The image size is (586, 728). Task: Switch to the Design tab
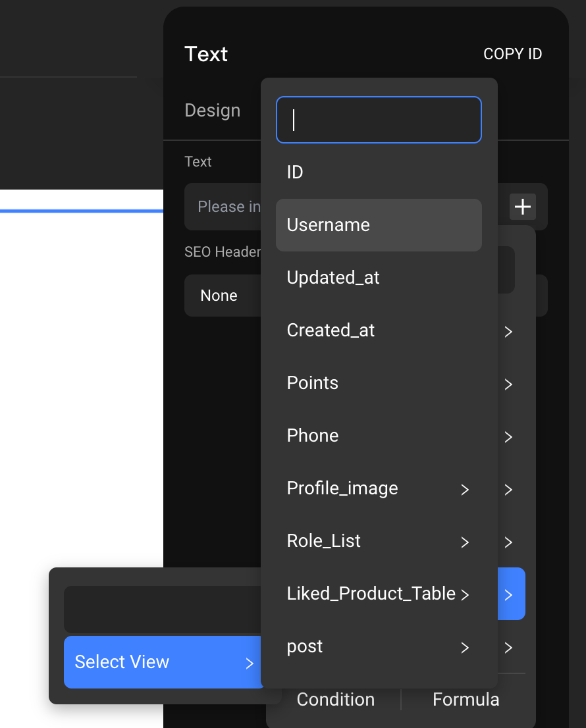click(x=212, y=110)
